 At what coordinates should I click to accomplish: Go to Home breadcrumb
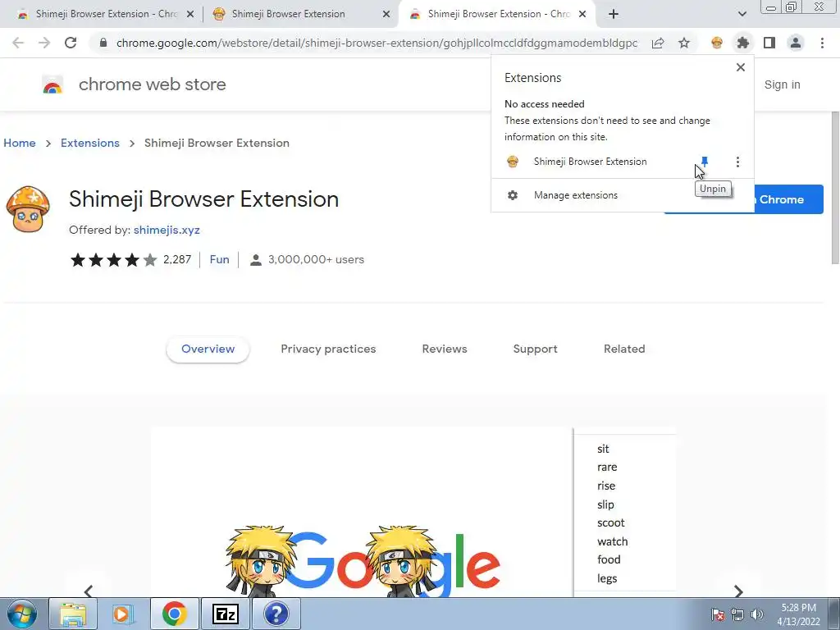[20, 143]
